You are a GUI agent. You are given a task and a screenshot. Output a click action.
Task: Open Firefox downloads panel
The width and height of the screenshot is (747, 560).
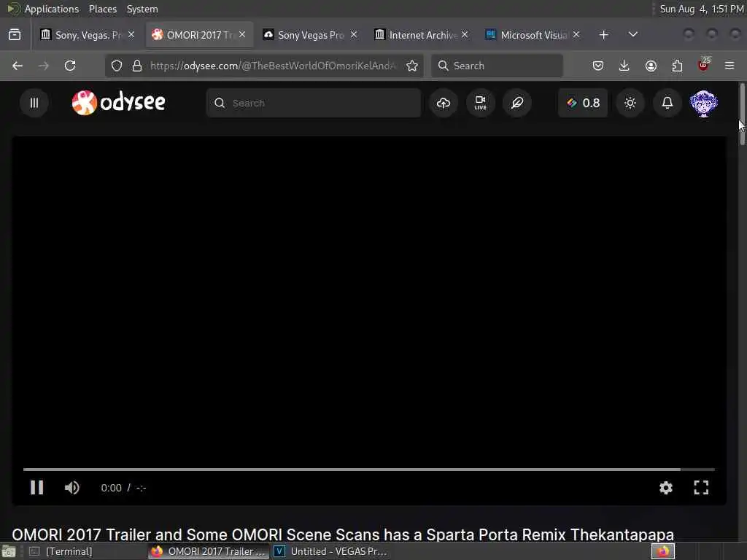tap(624, 66)
